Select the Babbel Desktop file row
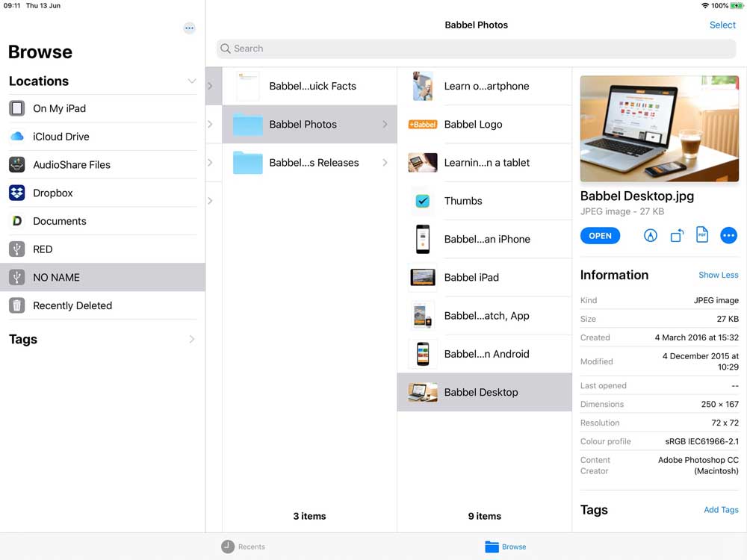Screen dimensions: 747x560 pyautogui.click(x=485, y=392)
